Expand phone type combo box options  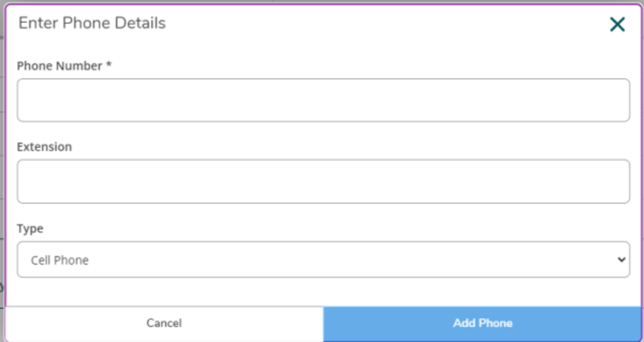coord(323,260)
